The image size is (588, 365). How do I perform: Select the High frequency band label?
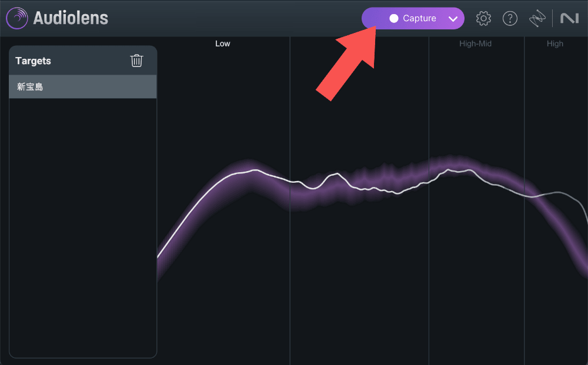pos(554,43)
